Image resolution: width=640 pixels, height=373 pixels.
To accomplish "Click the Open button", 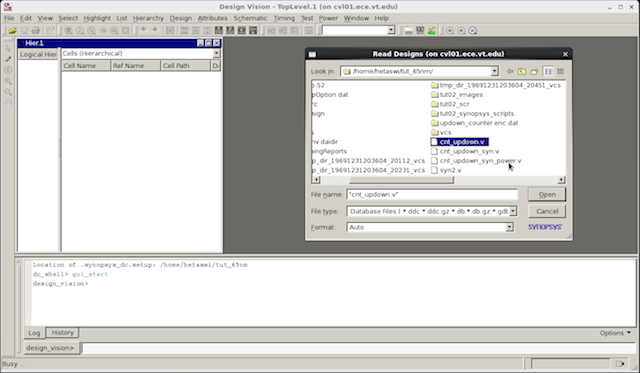I will 547,195.
